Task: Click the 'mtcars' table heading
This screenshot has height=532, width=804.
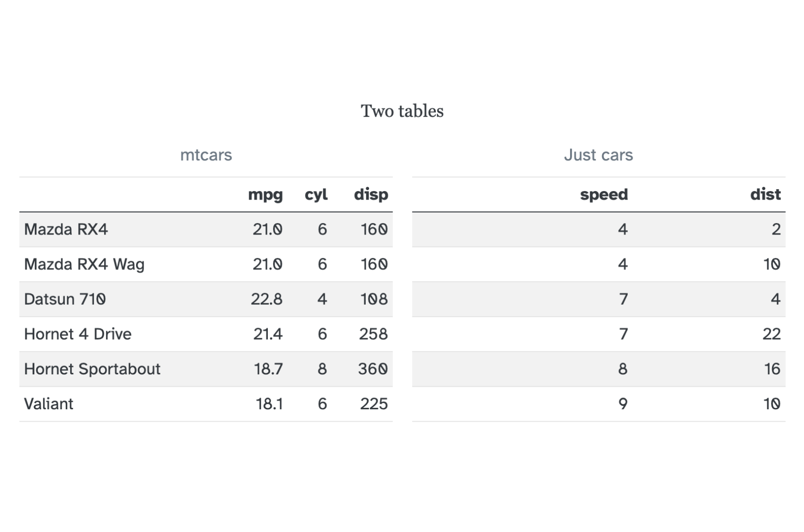Action: [x=206, y=155]
